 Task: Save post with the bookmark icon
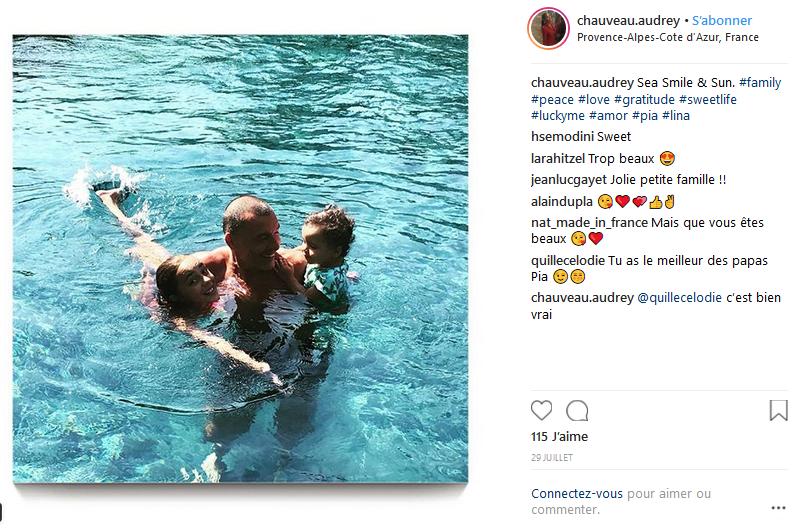point(778,410)
